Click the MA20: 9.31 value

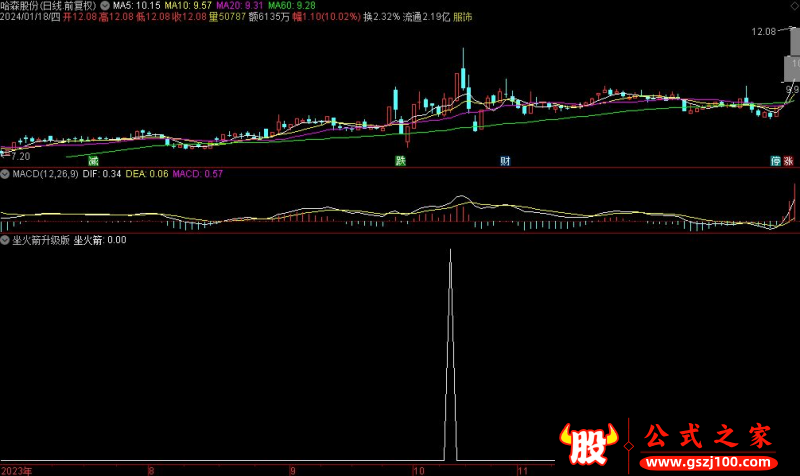click(240, 6)
